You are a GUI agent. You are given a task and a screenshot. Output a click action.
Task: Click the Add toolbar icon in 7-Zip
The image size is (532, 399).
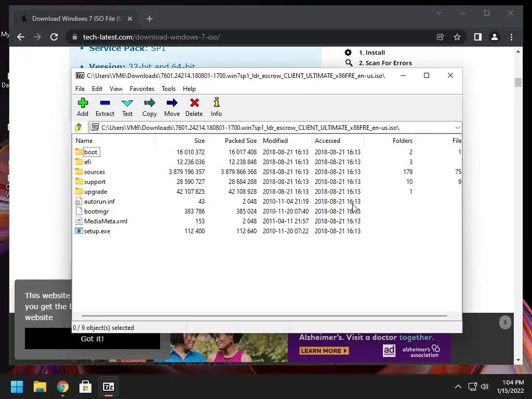pyautogui.click(x=83, y=103)
